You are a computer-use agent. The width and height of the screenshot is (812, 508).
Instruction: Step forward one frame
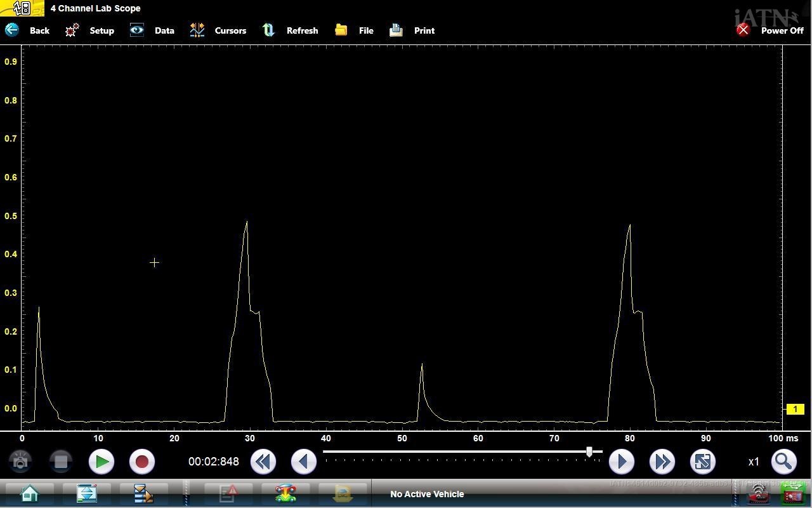point(621,462)
